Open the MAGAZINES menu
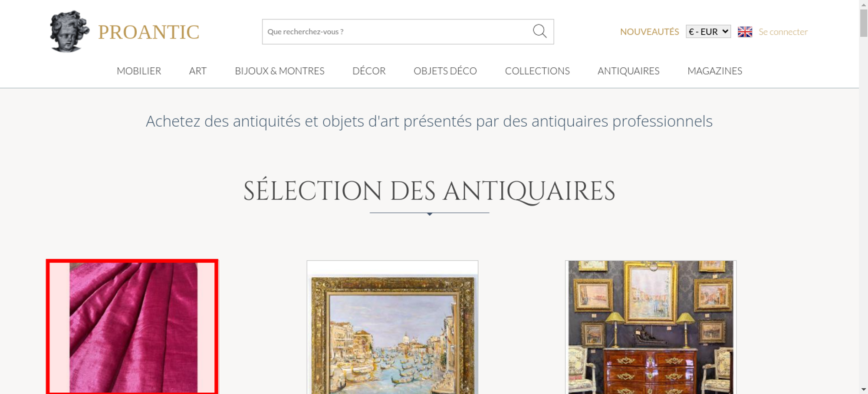Viewport: 868px width, 394px height. pyautogui.click(x=715, y=71)
